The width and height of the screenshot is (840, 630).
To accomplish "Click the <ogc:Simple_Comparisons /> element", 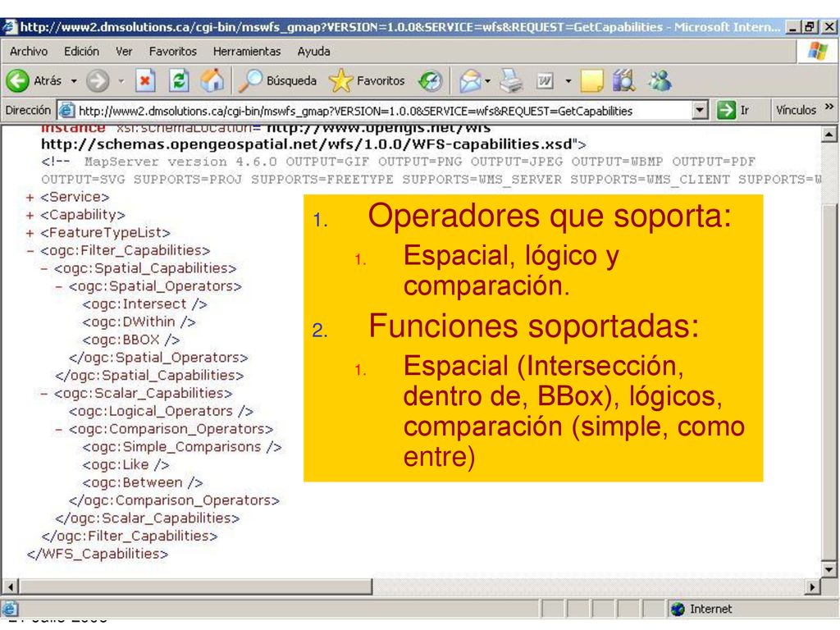I will coord(182,447).
